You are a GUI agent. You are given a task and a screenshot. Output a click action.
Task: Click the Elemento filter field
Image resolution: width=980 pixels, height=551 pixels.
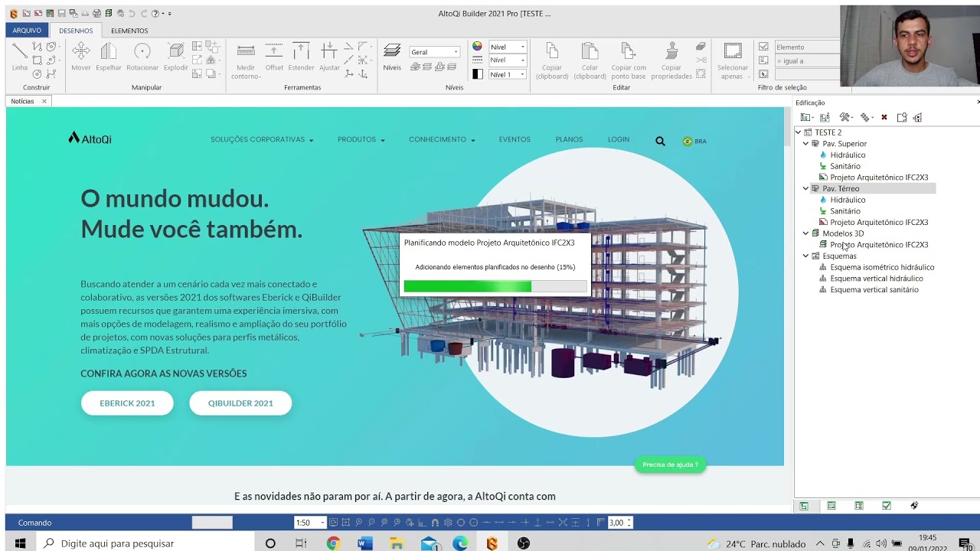point(807,47)
